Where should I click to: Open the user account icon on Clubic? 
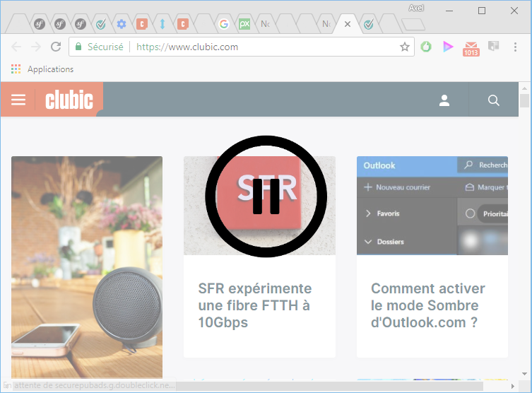pyautogui.click(x=444, y=100)
